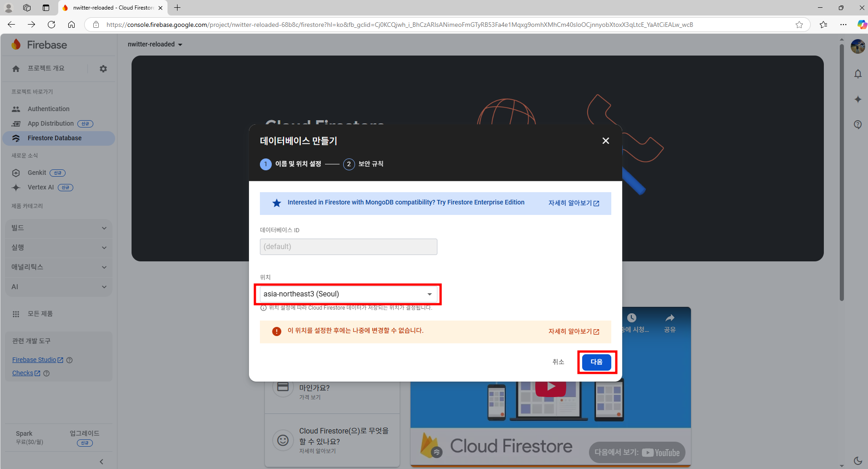Click the help icon beside Checks
Screen dimensions: 868x469
(46, 373)
